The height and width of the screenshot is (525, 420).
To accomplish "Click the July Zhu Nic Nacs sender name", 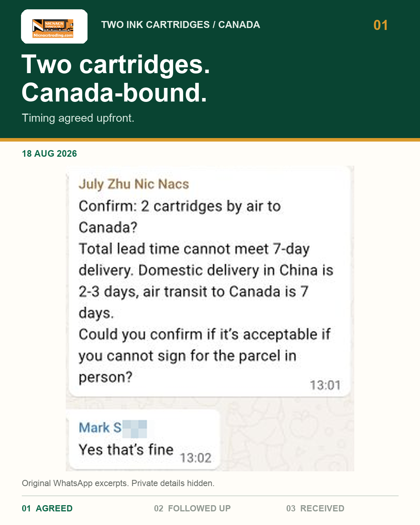I will point(134,184).
